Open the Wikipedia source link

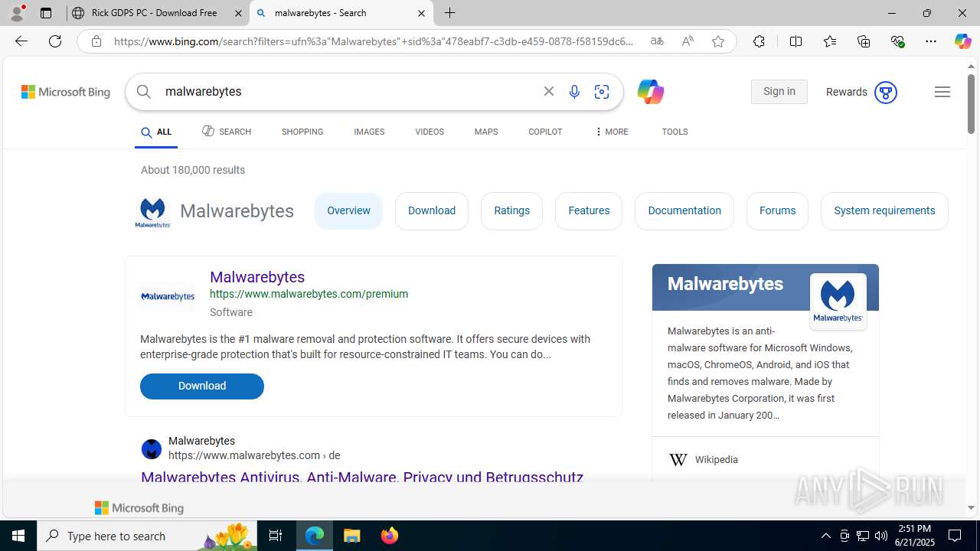tap(717, 460)
